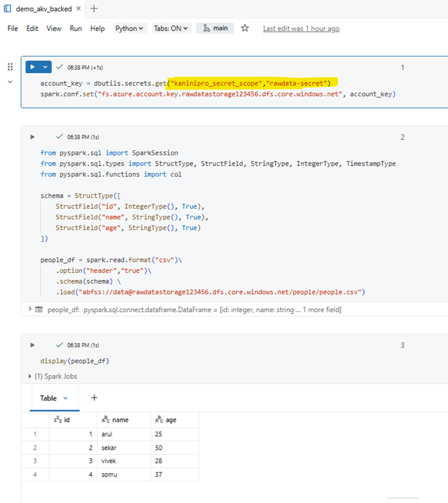The height and width of the screenshot is (503, 448).
Task: Click the run icon on cell 2
Action: click(33, 137)
